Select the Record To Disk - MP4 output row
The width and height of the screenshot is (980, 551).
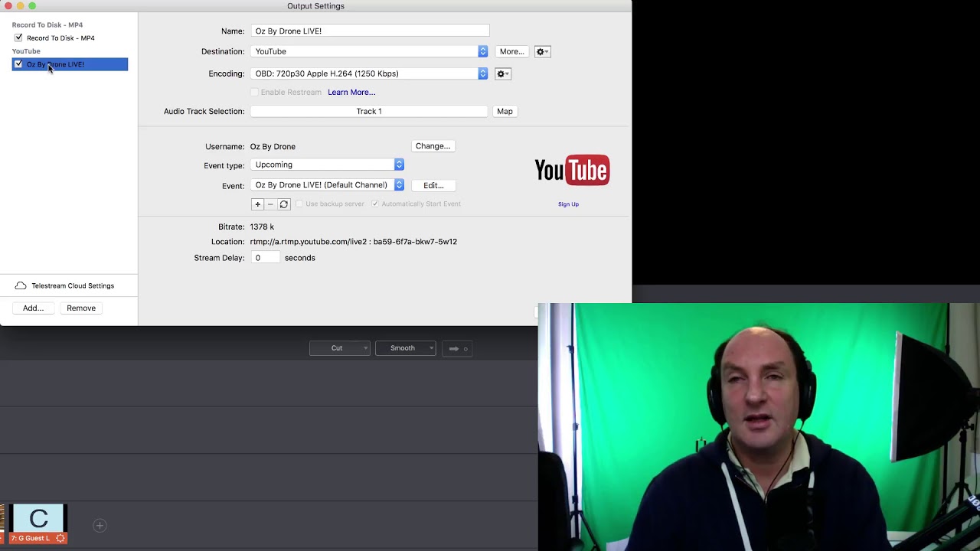click(x=70, y=37)
